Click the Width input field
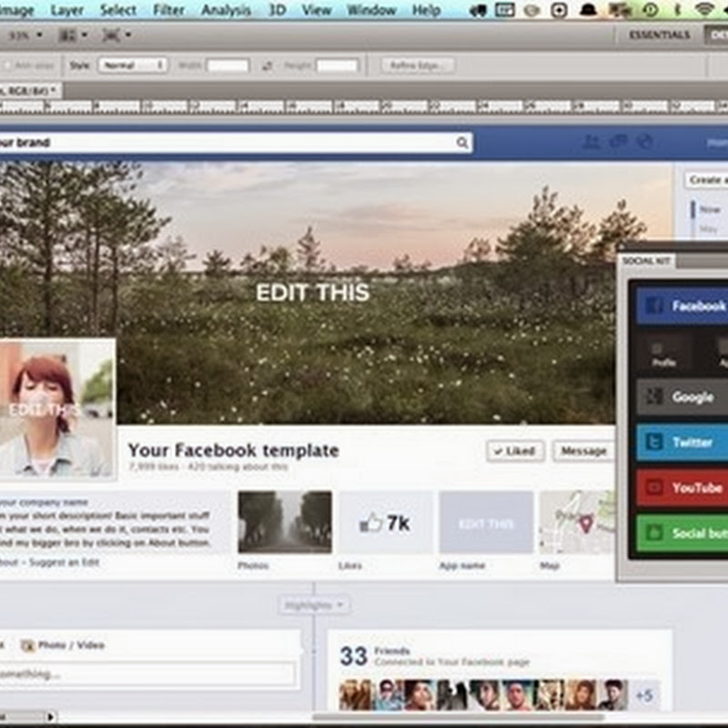 [x=228, y=66]
